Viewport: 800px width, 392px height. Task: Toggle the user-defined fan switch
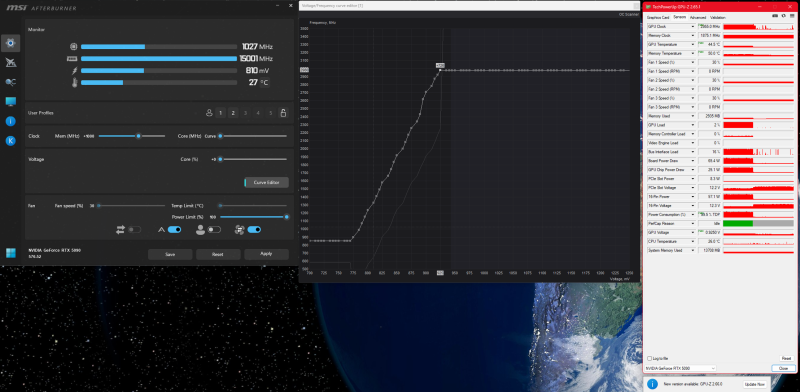(214, 230)
